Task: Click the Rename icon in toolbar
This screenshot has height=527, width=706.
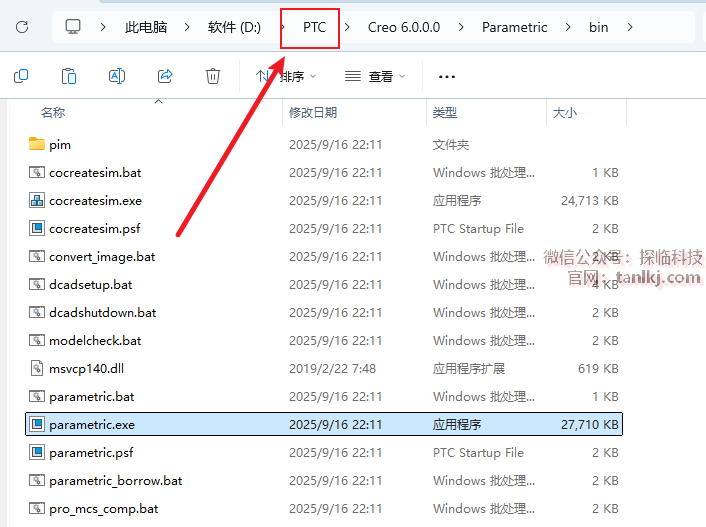Action: (117, 76)
